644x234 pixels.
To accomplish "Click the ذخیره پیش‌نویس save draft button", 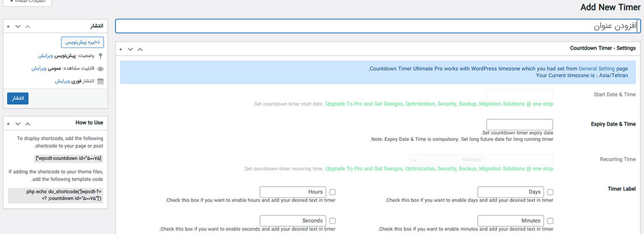I will pos(81,42).
